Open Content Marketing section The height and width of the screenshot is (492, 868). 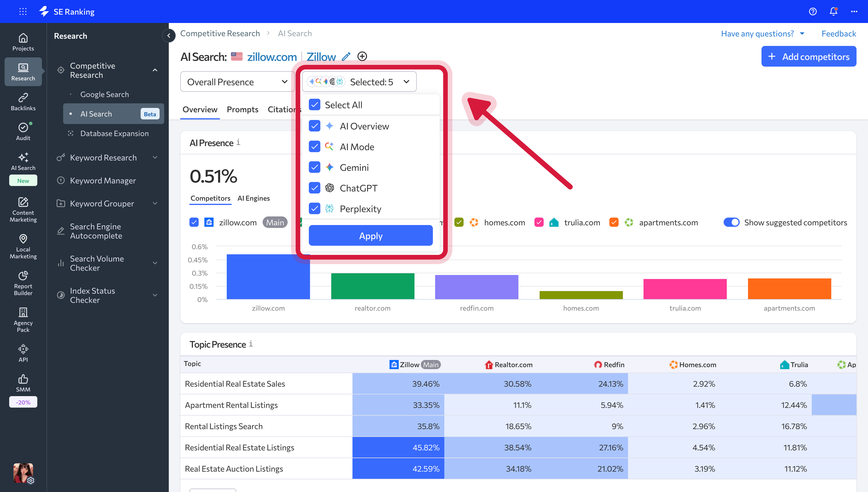pyautogui.click(x=23, y=210)
